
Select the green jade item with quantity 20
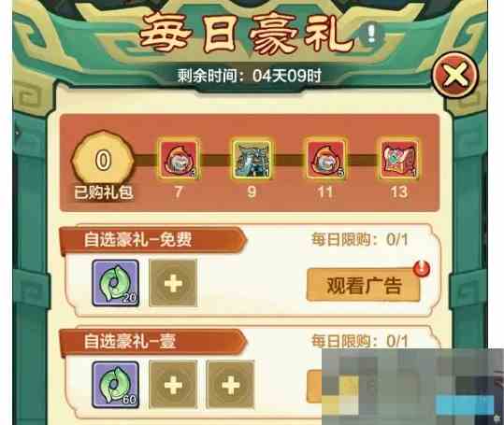point(116,283)
